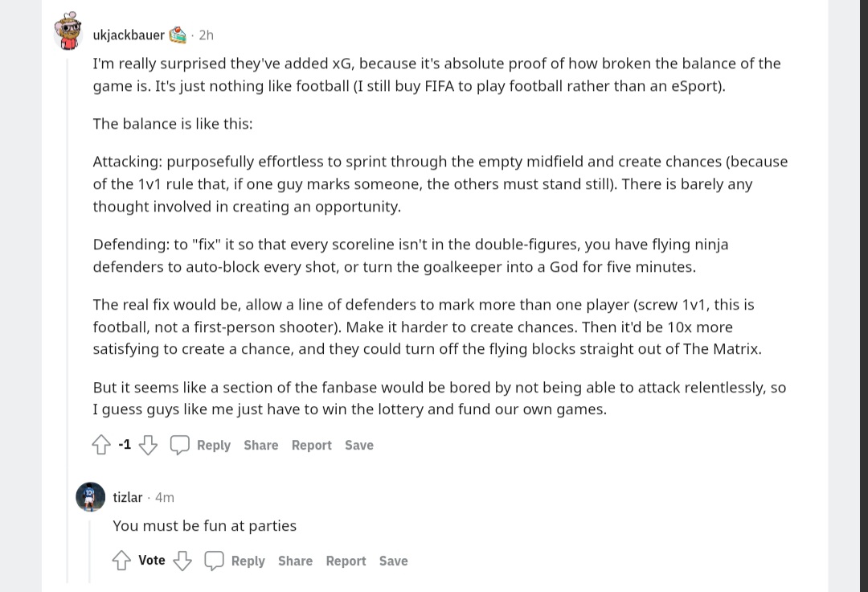
Task: Upvote tizlar's reply
Action: pyautogui.click(x=121, y=561)
